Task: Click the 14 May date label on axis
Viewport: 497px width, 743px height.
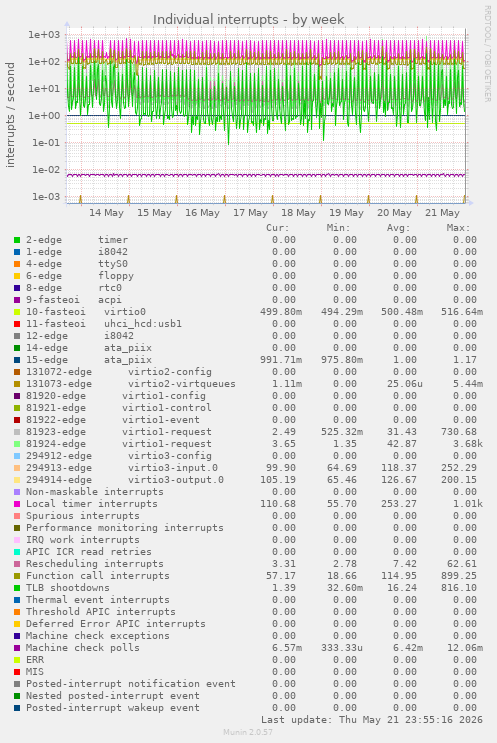Action: (x=106, y=213)
